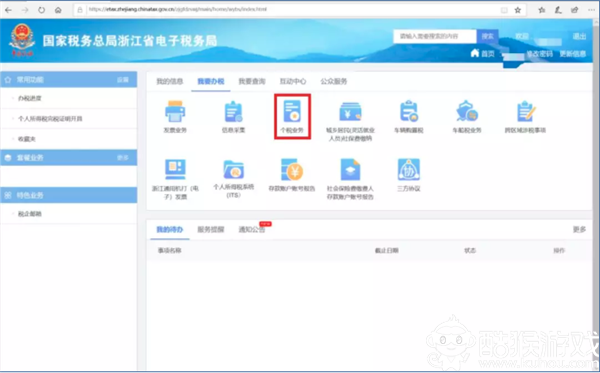Click the 套餐业务 section header title
The width and height of the screenshot is (600, 373).
(x=30, y=158)
